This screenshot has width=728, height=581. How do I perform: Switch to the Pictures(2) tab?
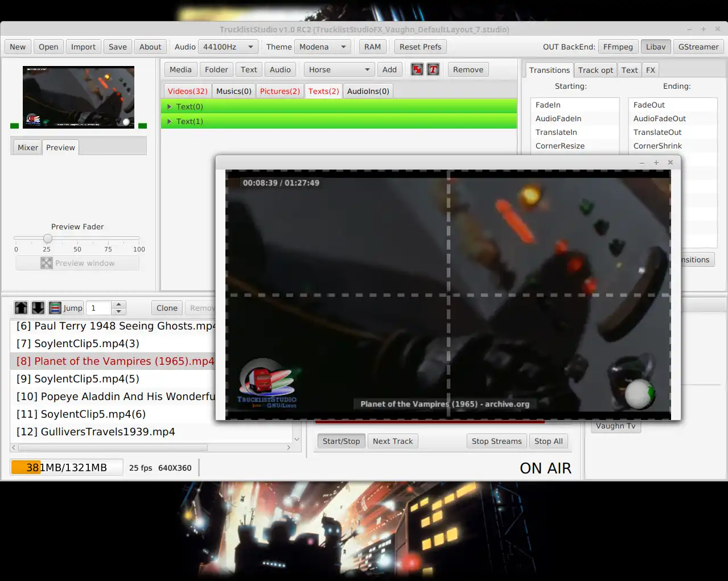(280, 91)
